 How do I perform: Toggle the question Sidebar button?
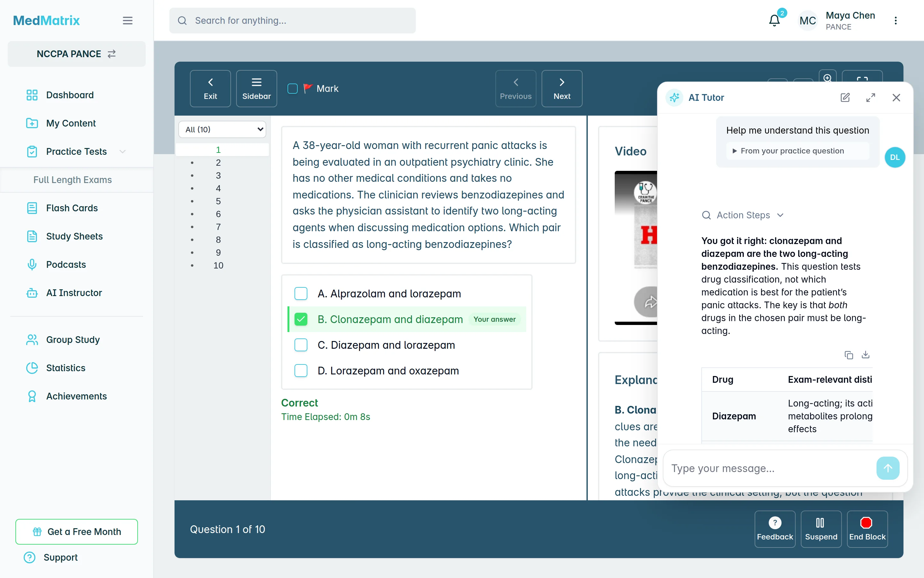click(x=257, y=89)
